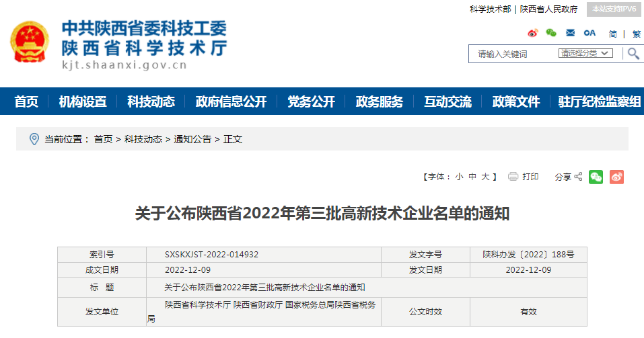Set font size to 中 (medium)
644x338 pixels.
[472, 177]
